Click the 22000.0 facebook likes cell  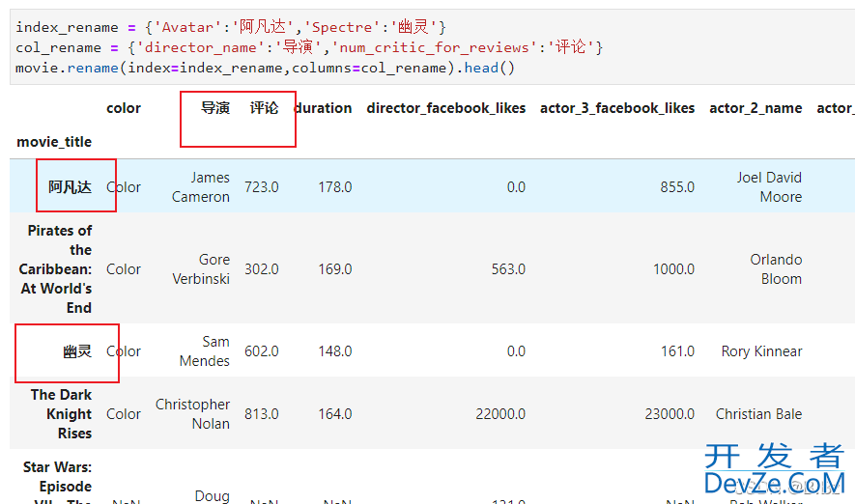tap(500, 413)
